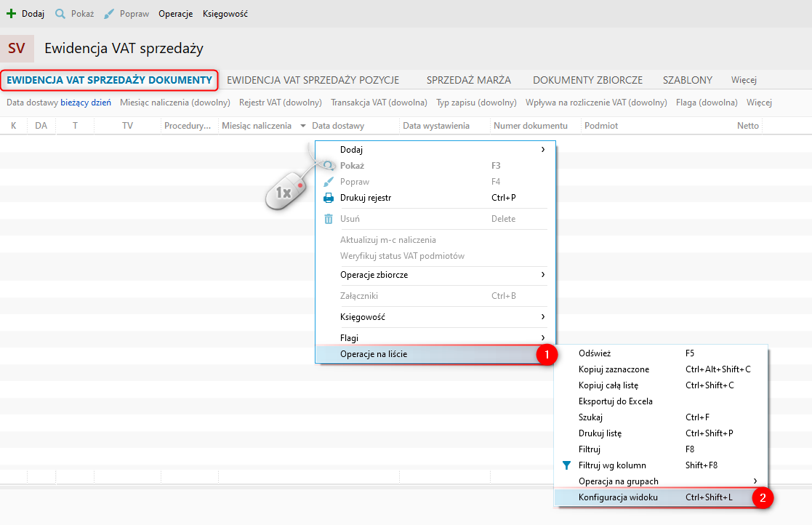Expand Dodaj submenu in context menu
The height and width of the screenshot is (525, 812).
point(435,150)
